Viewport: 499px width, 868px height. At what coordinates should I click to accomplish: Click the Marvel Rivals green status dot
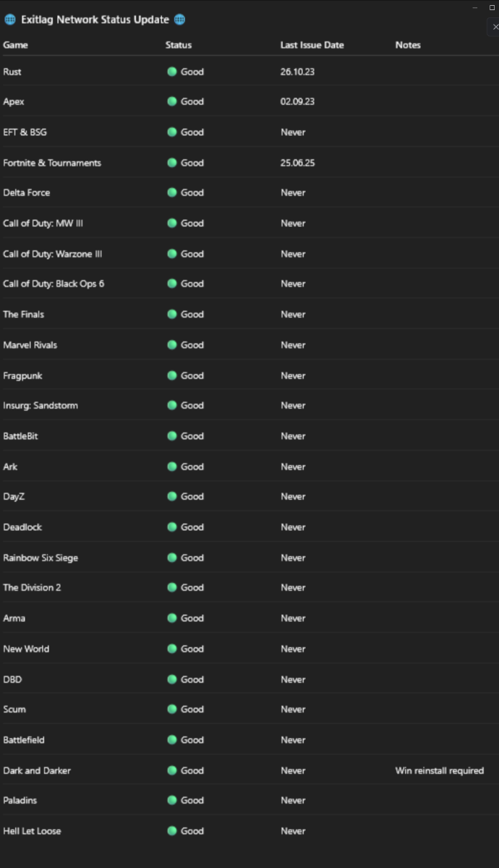pos(172,345)
